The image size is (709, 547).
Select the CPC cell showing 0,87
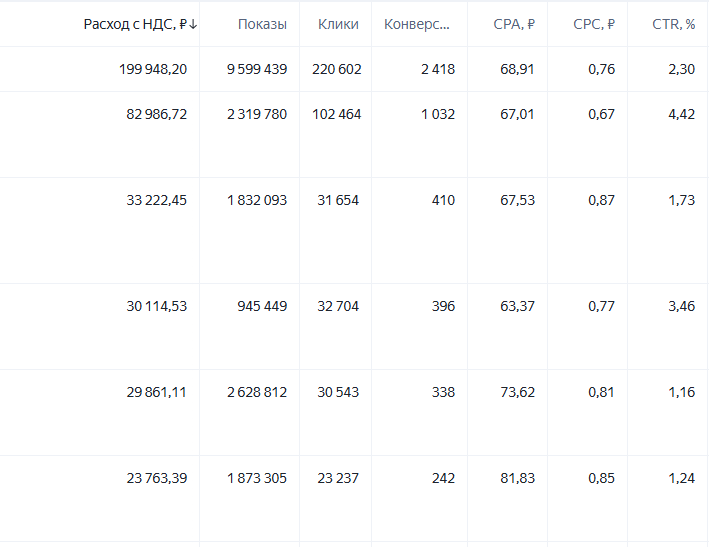pyautogui.click(x=601, y=200)
